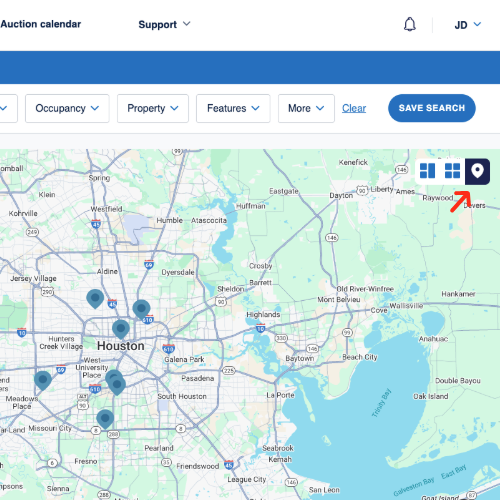Open the More filters dropdown
This screenshot has height=500, width=500.
[x=306, y=108]
